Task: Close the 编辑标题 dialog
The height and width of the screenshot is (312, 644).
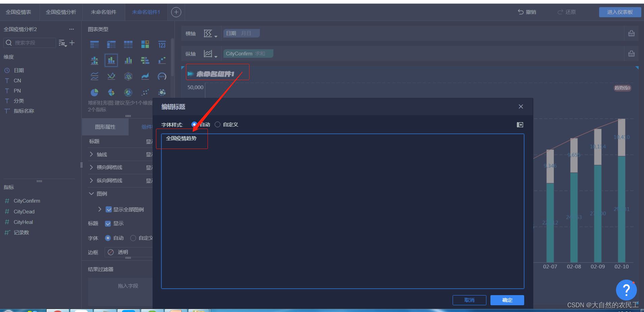Action: pyautogui.click(x=521, y=107)
